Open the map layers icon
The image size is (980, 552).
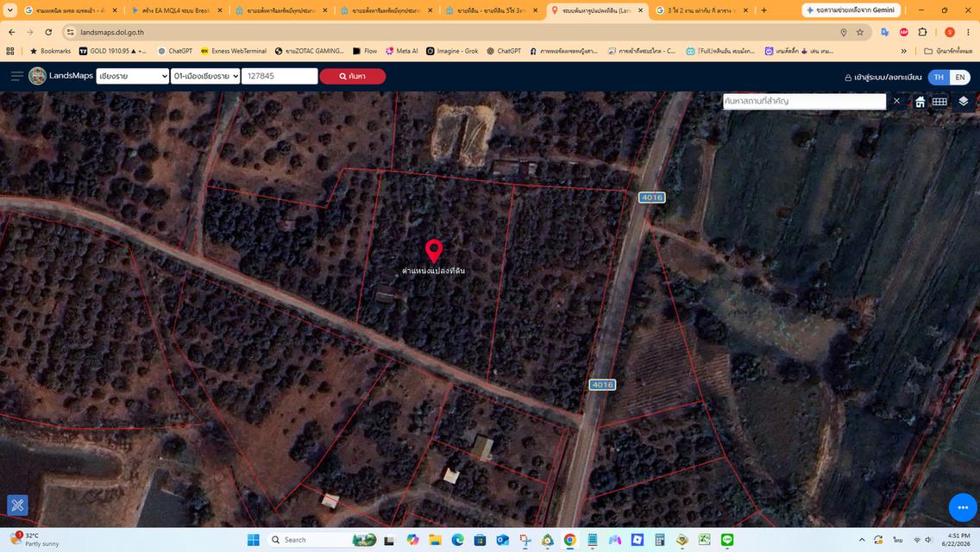click(963, 101)
